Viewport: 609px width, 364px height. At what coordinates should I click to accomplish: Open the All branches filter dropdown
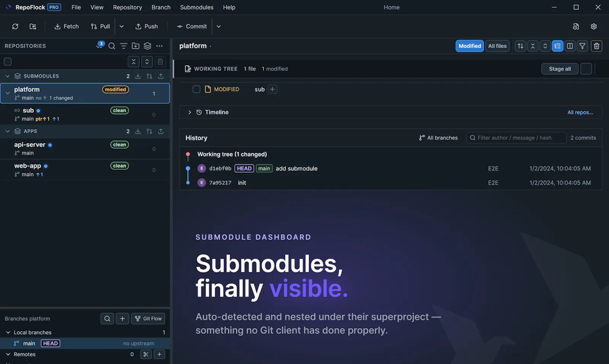coord(438,138)
